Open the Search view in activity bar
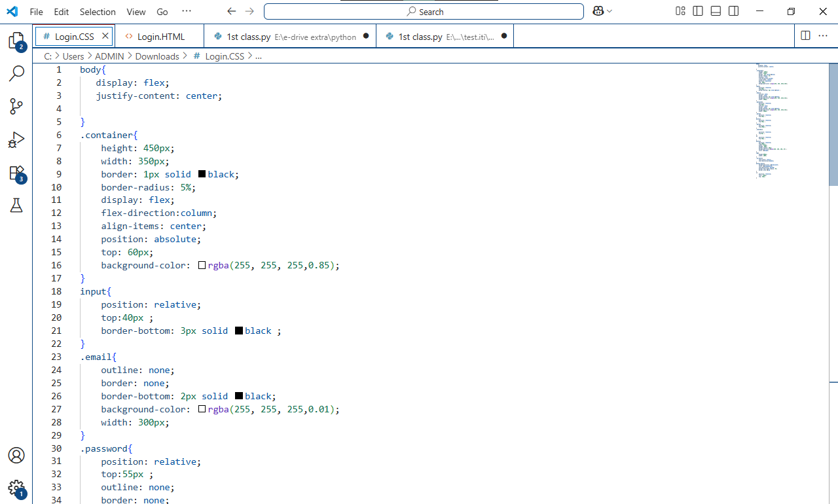The width and height of the screenshot is (838, 504). point(16,73)
